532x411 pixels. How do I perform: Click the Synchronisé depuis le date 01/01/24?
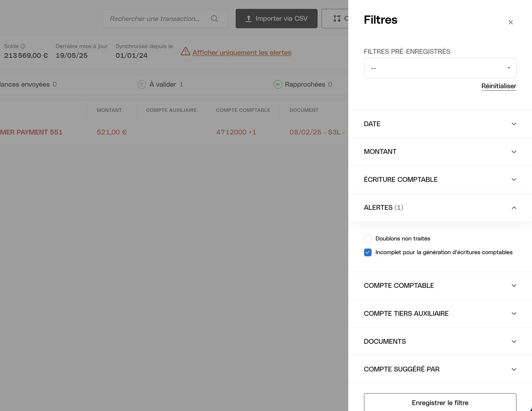(x=132, y=55)
